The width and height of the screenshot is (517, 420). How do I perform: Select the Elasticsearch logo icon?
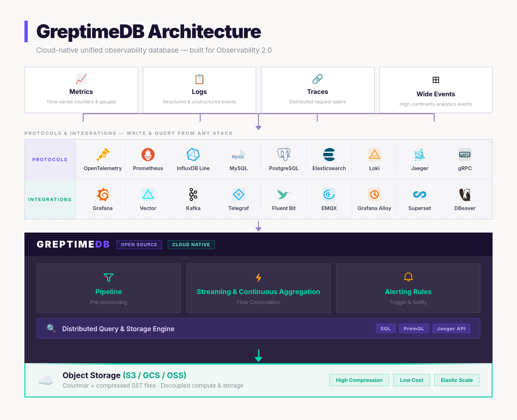point(329,154)
